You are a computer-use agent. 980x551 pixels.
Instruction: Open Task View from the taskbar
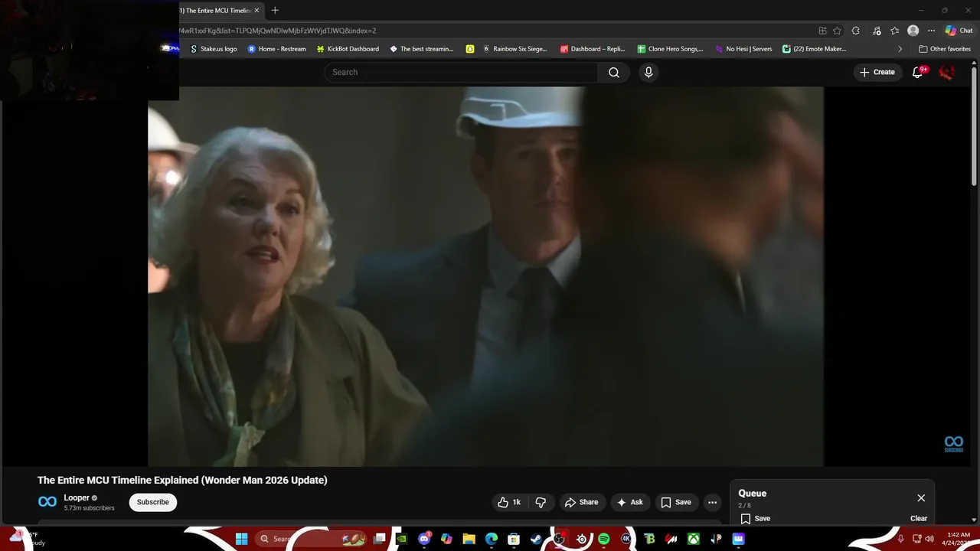pos(379,539)
